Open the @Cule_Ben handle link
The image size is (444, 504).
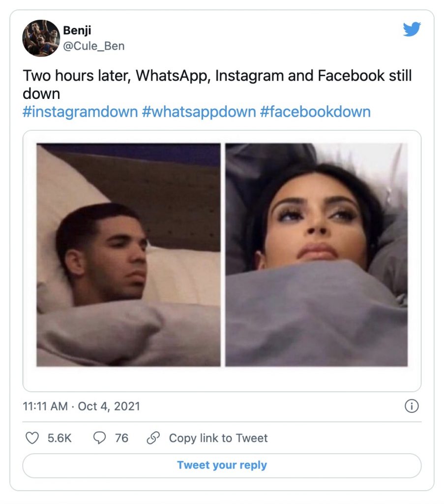[x=93, y=46]
